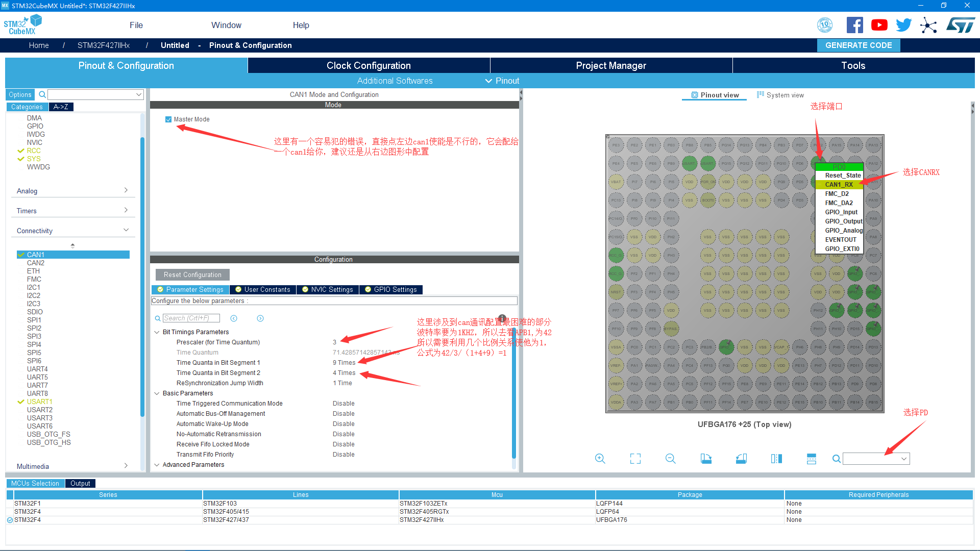
Task: Switch to Clock Configuration tab
Action: click(369, 65)
